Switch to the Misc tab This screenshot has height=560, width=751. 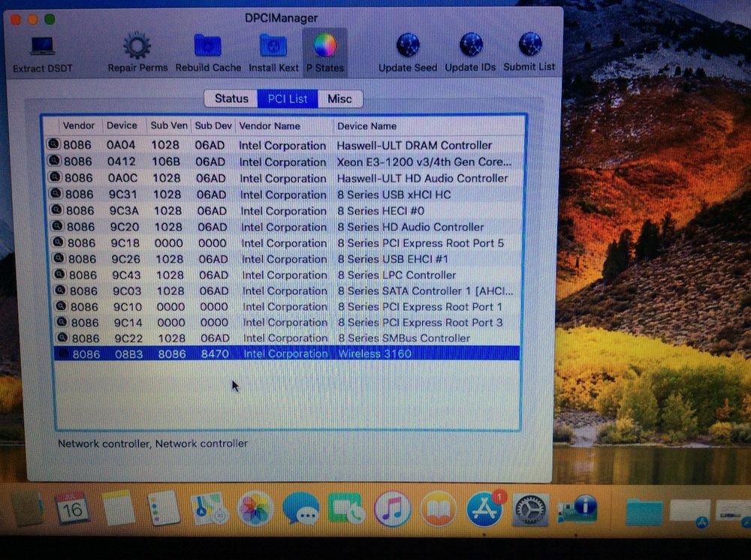339,98
